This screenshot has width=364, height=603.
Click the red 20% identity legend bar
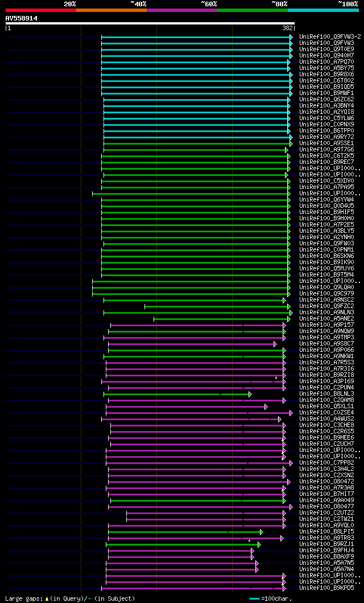point(41,10)
